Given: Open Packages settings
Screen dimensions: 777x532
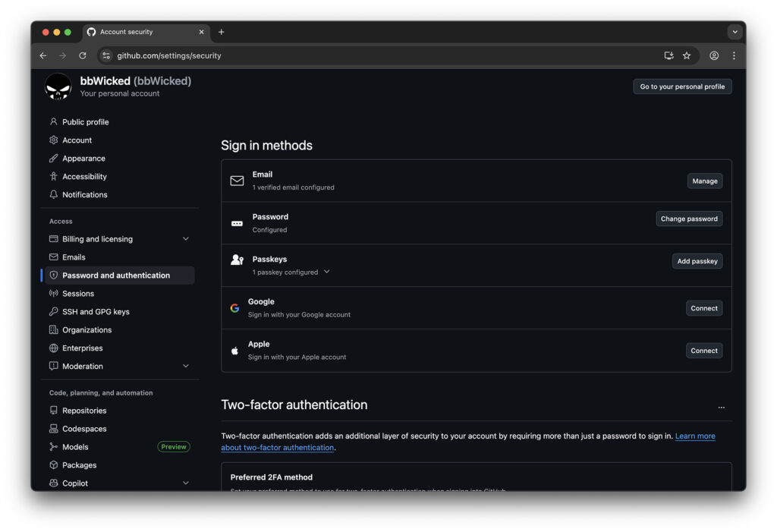Looking at the screenshot, I should 119,464.
